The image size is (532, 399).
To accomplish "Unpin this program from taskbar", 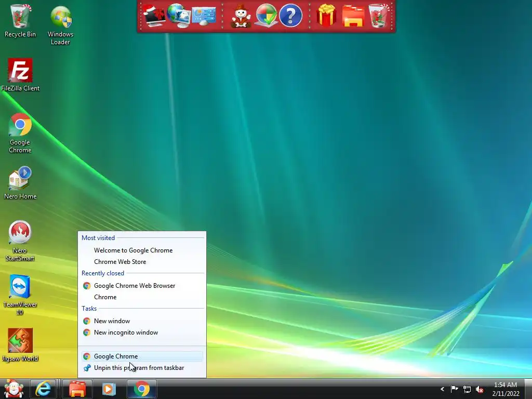I will pyautogui.click(x=142, y=368).
